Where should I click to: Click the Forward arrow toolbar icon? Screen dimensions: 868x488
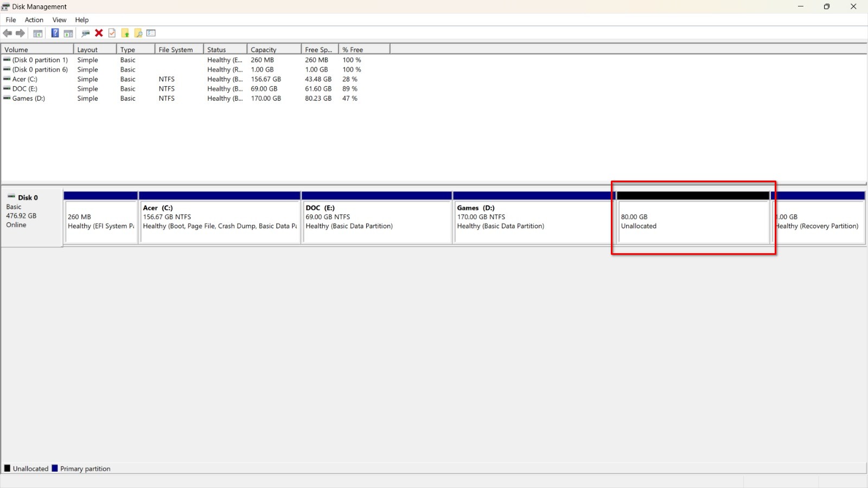pyautogui.click(x=21, y=34)
